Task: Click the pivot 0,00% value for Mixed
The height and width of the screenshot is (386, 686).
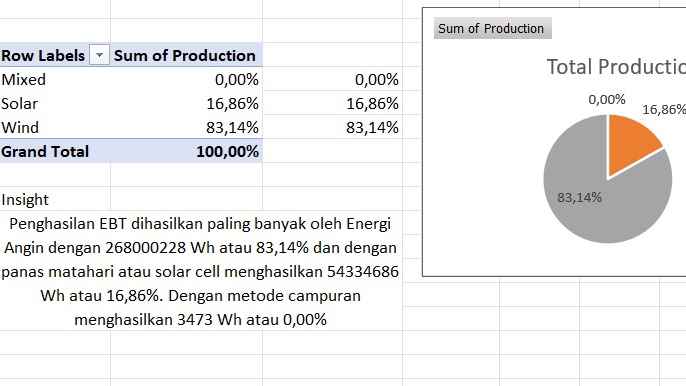Action: pos(186,79)
